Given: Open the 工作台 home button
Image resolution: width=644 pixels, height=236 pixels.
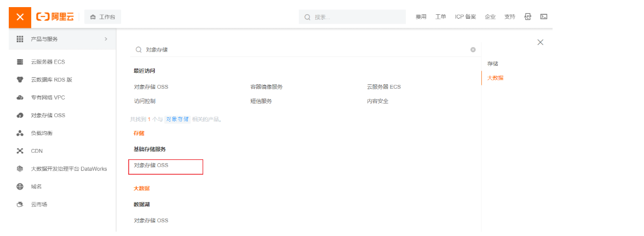Looking at the screenshot, I should coord(103,17).
